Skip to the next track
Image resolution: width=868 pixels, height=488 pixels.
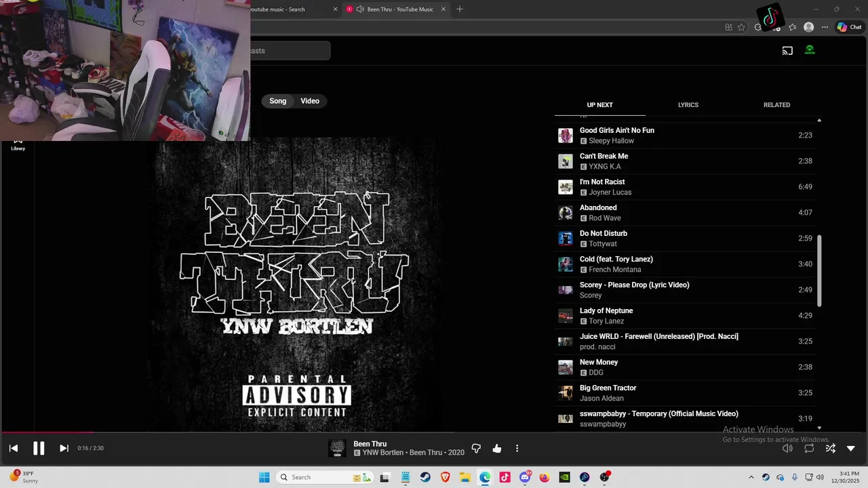pos(64,448)
